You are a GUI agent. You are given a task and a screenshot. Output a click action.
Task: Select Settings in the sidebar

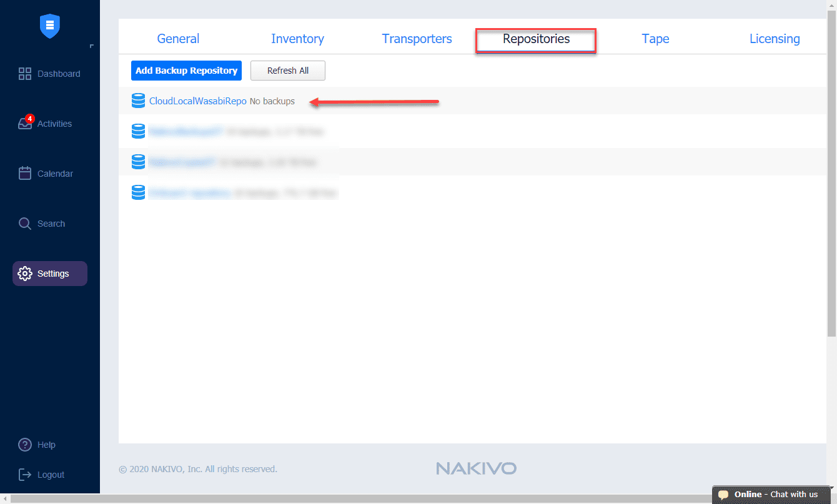coord(50,274)
